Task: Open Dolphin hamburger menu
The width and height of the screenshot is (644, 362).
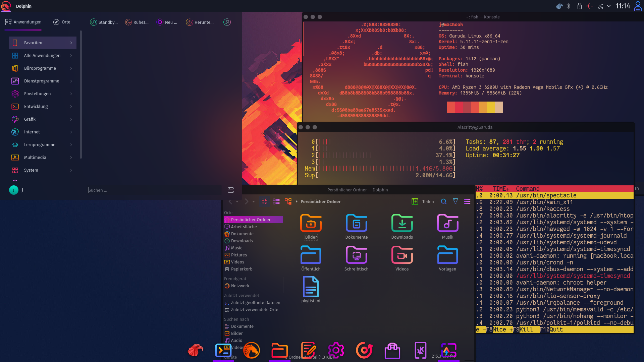Action: [x=467, y=201]
